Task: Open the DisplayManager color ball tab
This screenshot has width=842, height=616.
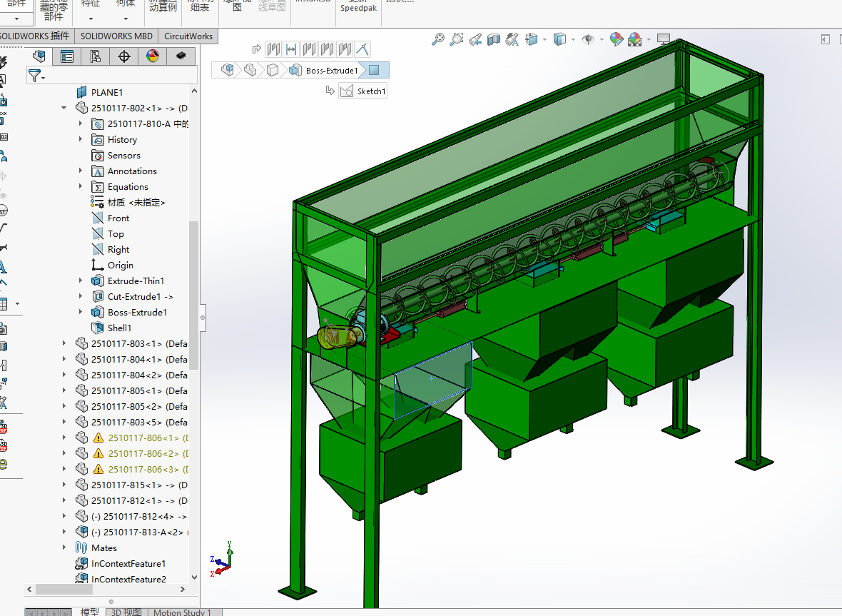Action: 152,56
